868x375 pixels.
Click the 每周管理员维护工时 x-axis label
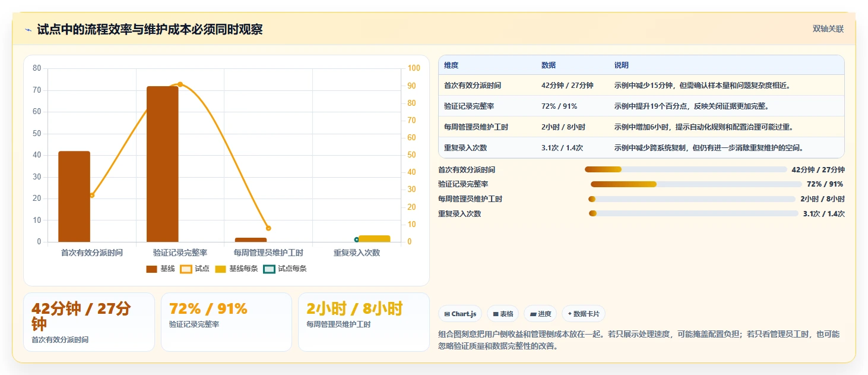tap(268, 253)
